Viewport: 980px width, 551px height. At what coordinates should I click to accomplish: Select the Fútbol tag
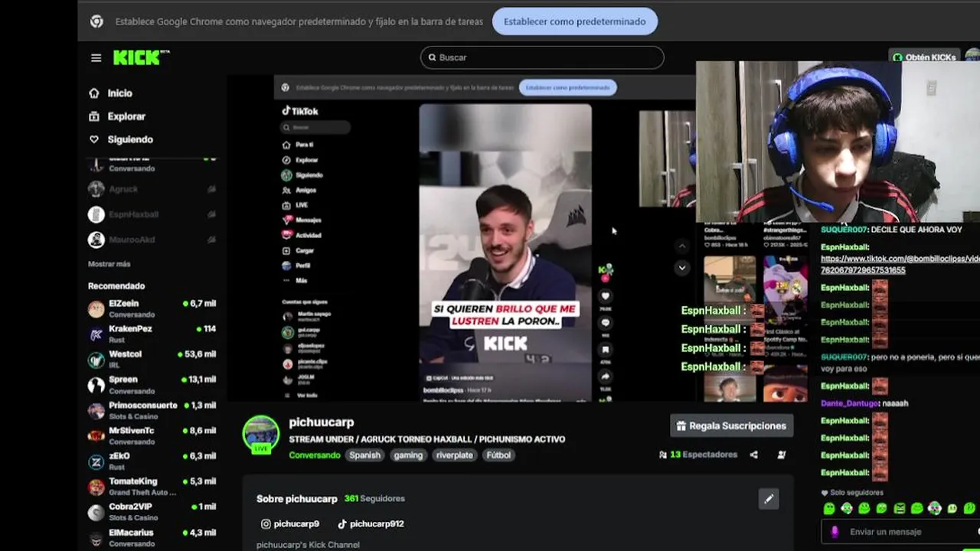[x=498, y=455]
